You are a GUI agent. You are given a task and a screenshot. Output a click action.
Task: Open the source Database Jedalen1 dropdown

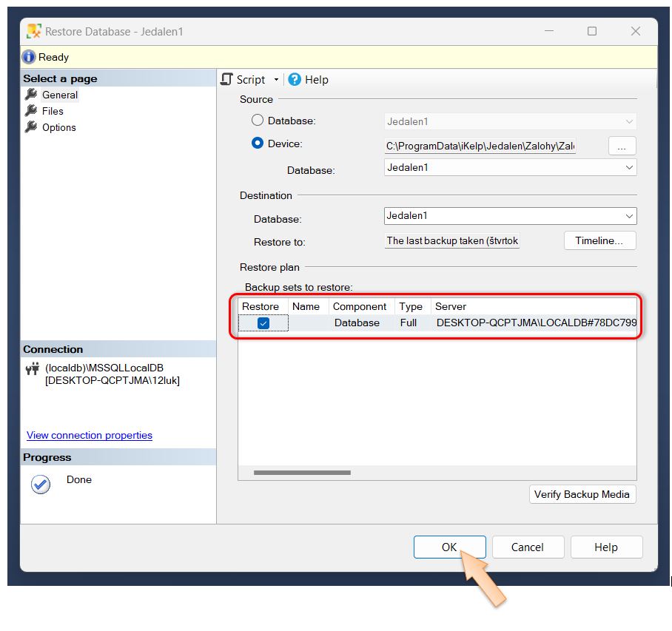[629, 168]
